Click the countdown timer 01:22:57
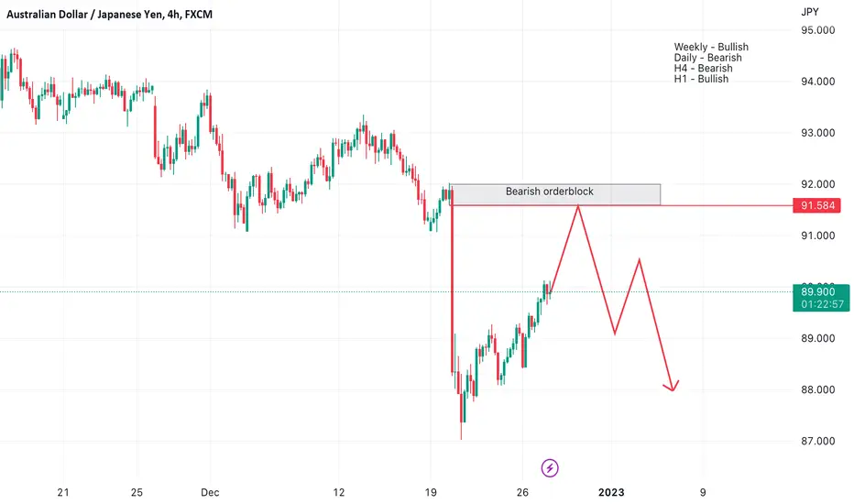 pyautogui.click(x=822, y=304)
